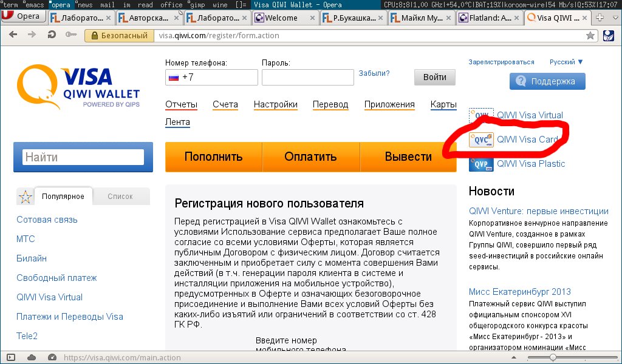
Task: Click the Opera menu button
Action: (23, 17)
